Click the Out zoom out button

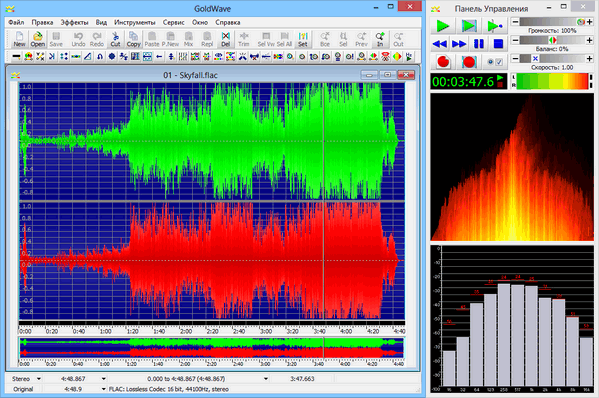point(398,39)
